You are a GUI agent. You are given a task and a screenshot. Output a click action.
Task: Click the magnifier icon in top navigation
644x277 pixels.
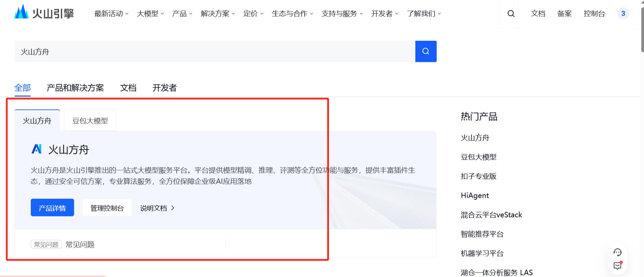pyautogui.click(x=511, y=14)
